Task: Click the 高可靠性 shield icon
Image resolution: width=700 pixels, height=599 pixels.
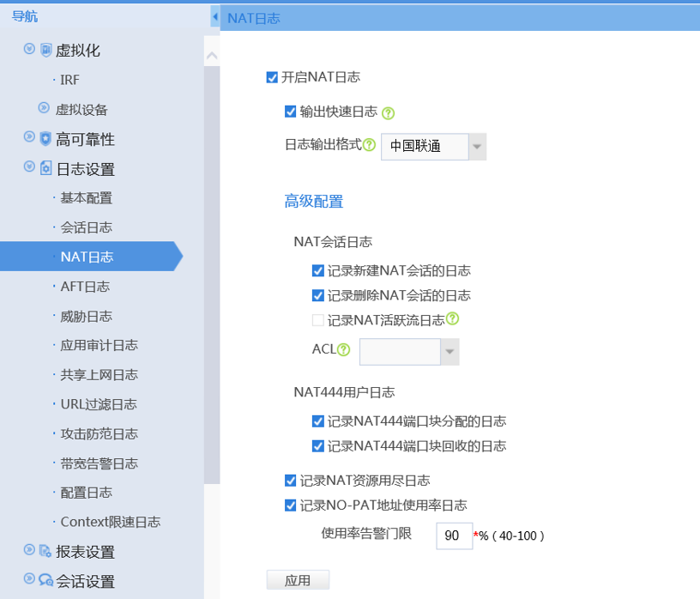Action: pos(45,138)
